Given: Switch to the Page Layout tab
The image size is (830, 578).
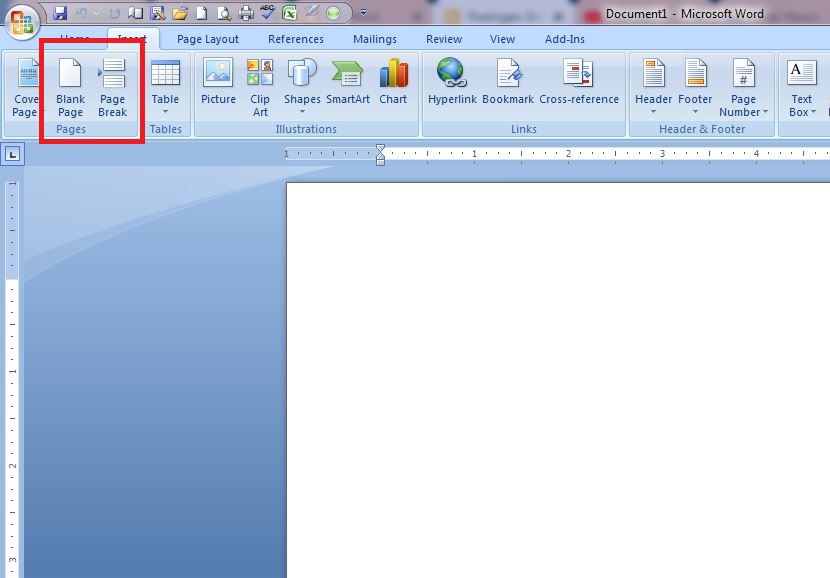Looking at the screenshot, I should point(208,39).
